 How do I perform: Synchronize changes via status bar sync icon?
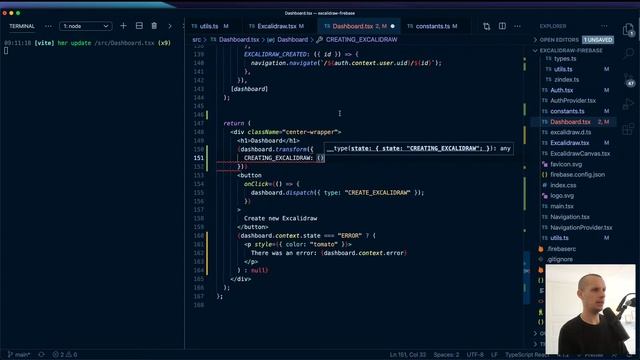[x=41, y=355]
